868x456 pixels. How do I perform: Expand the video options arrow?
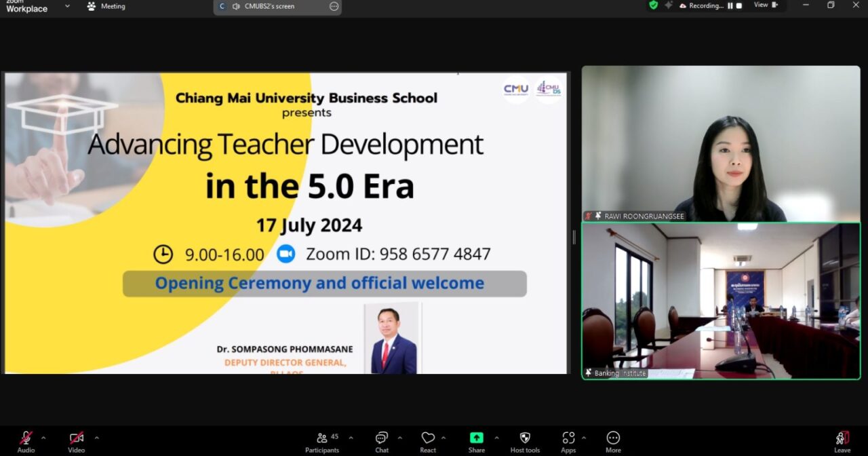click(96, 438)
